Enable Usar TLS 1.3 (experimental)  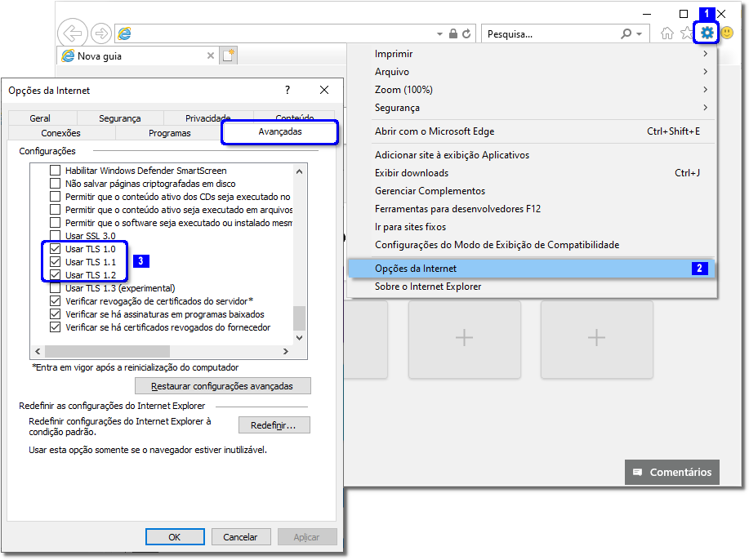tap(56, 288)
